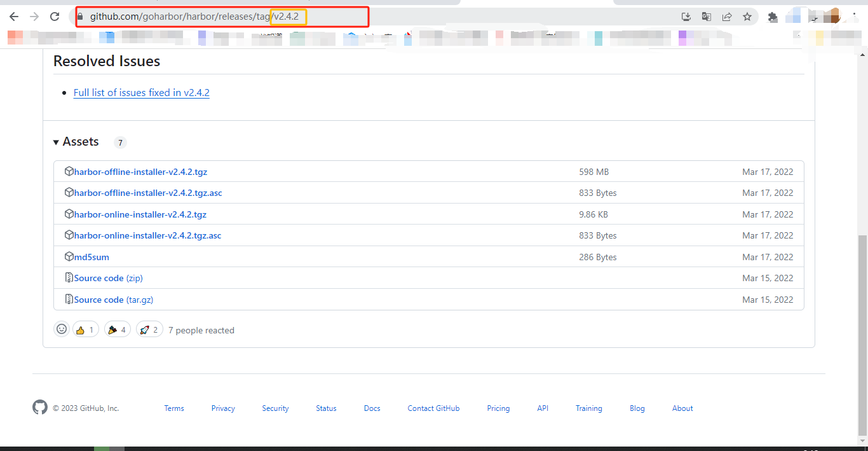Toggle the thumbs up reaction with 1

[x=85, y=330]
